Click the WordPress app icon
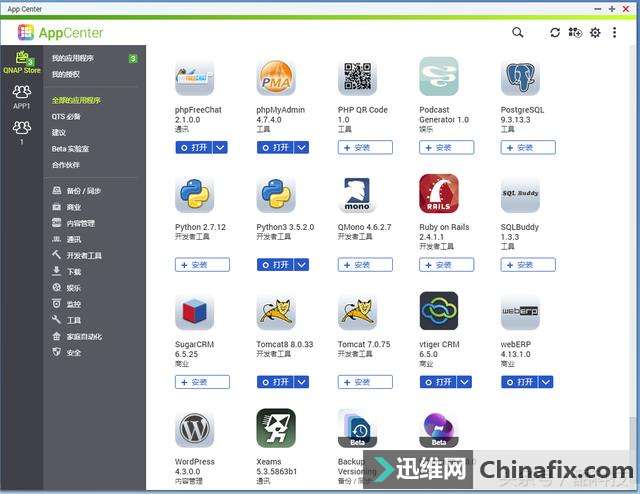The width and height of the screenshot is (640, 494). (194, 429)
